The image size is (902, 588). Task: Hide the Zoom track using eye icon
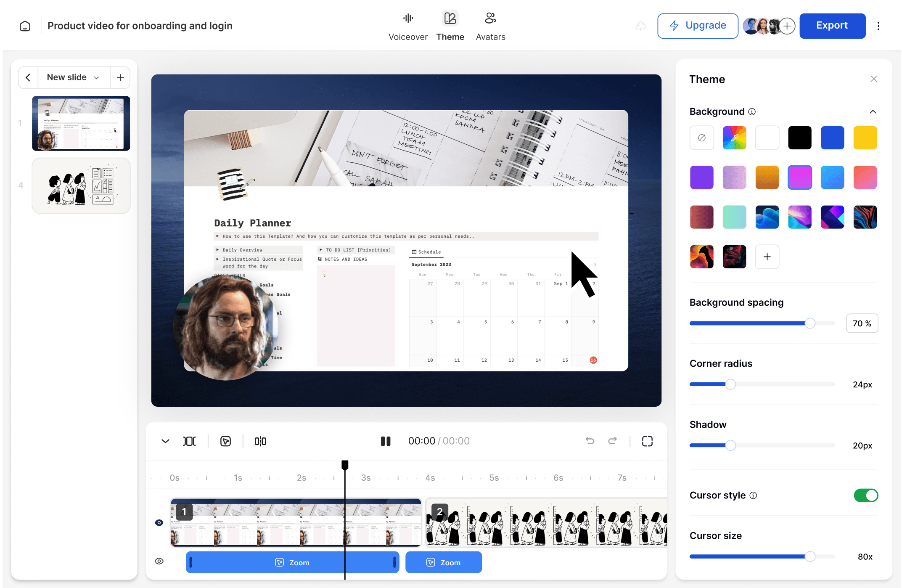tap(159, 561)
